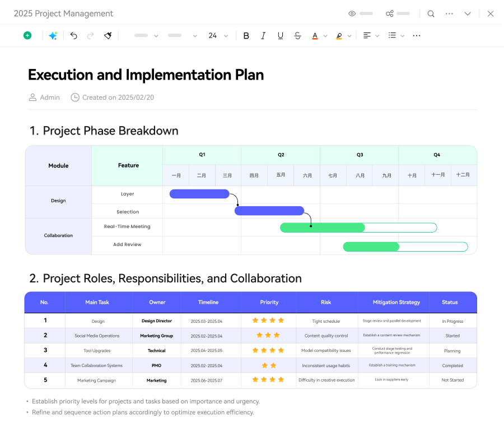Collapse with header chevron down

coord(468,13)
